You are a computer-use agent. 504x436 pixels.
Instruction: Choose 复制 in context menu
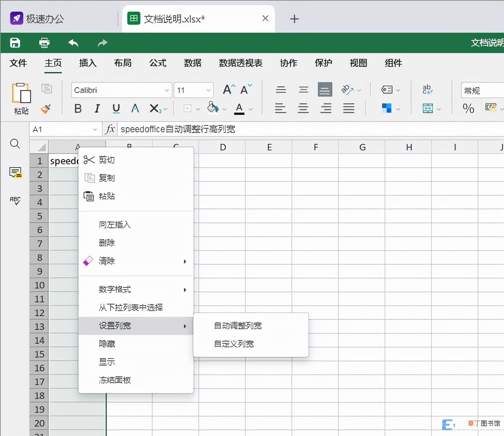(136, 178)
